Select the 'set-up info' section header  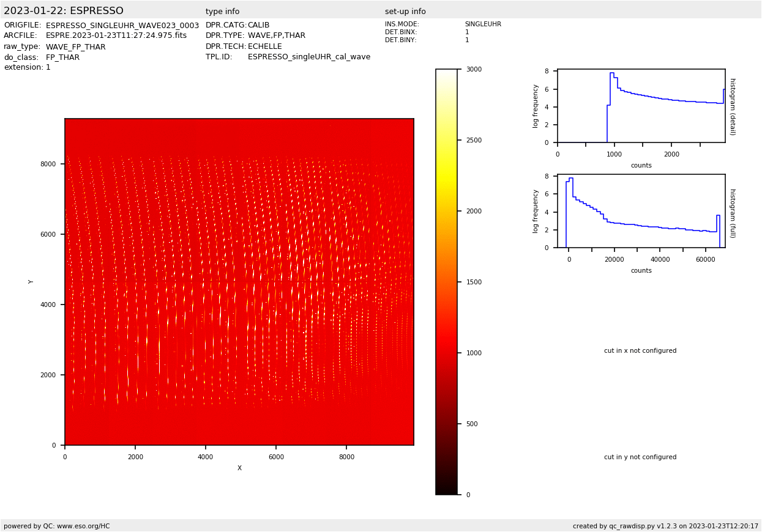405,12
